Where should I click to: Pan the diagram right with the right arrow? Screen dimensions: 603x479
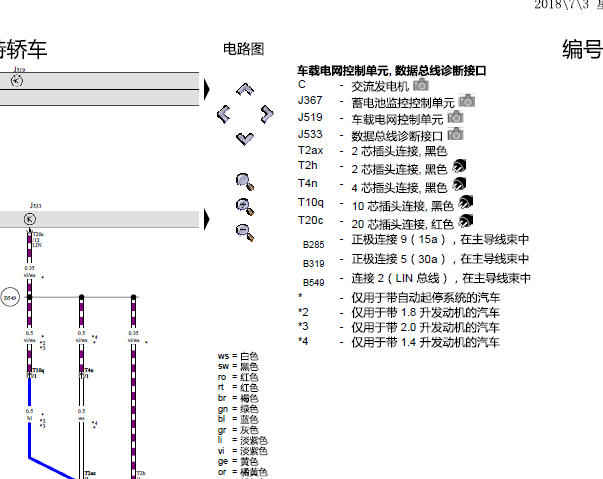click(267, 114)
